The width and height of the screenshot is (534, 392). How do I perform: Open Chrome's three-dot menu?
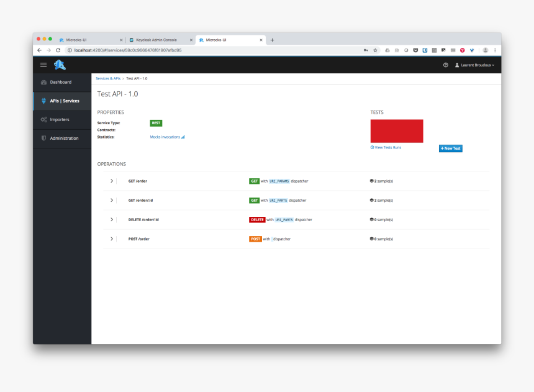point(495,50)
